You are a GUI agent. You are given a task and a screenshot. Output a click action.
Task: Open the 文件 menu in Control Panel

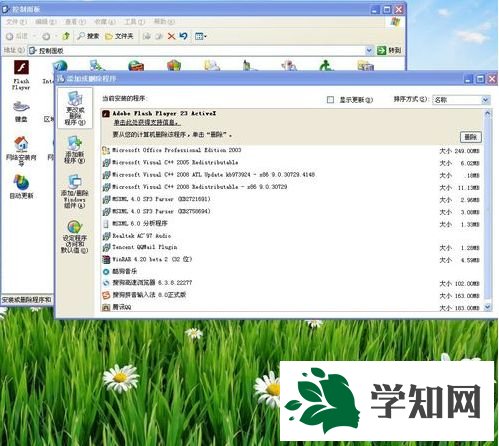click(x=16, y=22)
